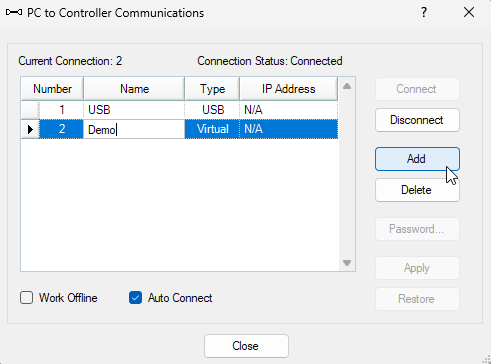
Task: Click the number 1 cell
Action: [61, 110]
